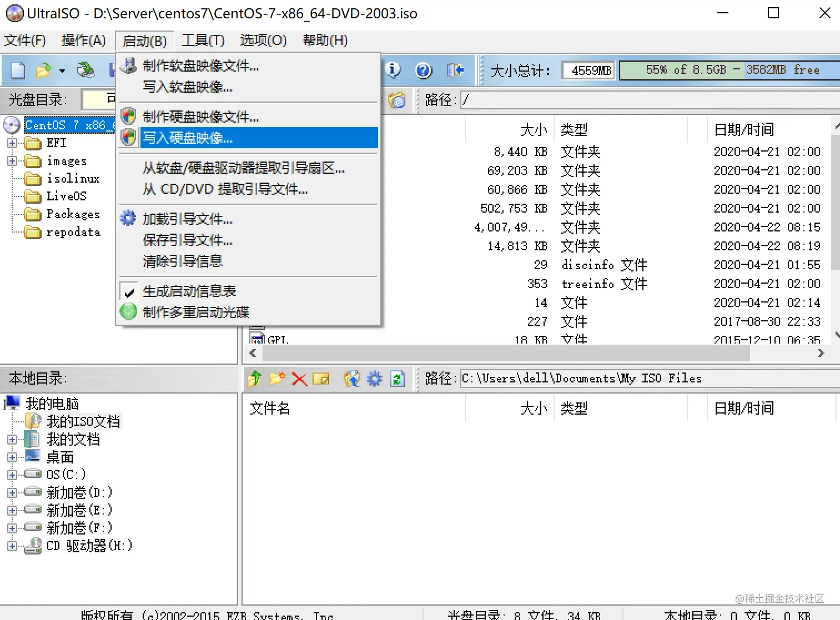840x620 pixels.
Task: Choose 制作软盘映像文件... from the menu
Action: pyautogui.click(x=249, y=66)
